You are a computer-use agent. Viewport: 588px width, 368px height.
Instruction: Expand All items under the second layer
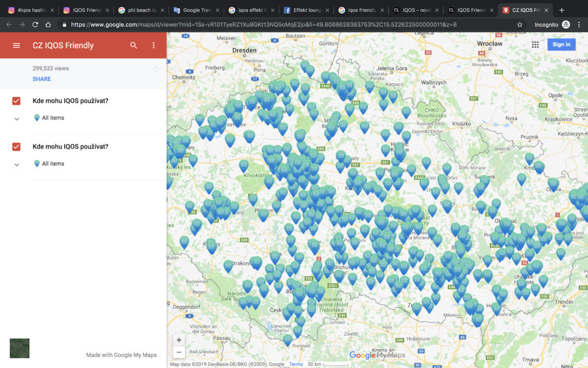pyautogui.click(x=17, y=164)
